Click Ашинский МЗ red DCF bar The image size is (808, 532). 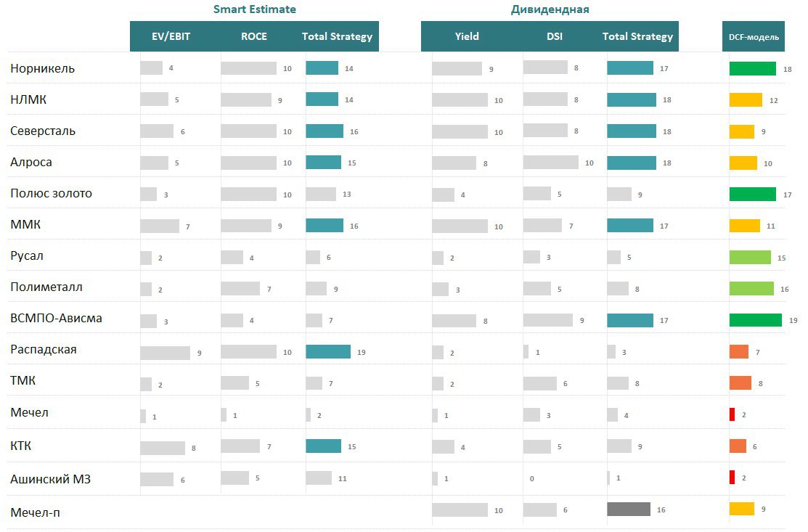(x=732, y=478)
